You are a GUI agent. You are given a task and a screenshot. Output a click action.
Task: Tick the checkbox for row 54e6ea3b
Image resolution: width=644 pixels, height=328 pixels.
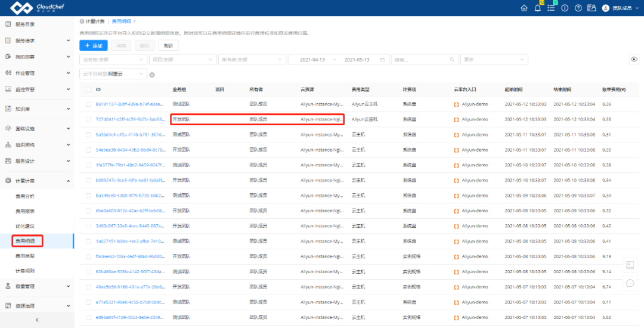(88, 150)
